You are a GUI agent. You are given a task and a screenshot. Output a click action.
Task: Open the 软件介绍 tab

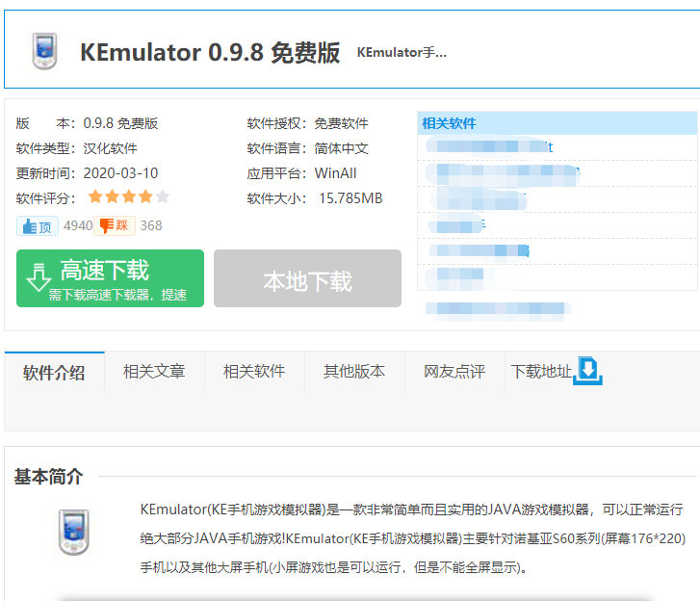pos(54,372)
